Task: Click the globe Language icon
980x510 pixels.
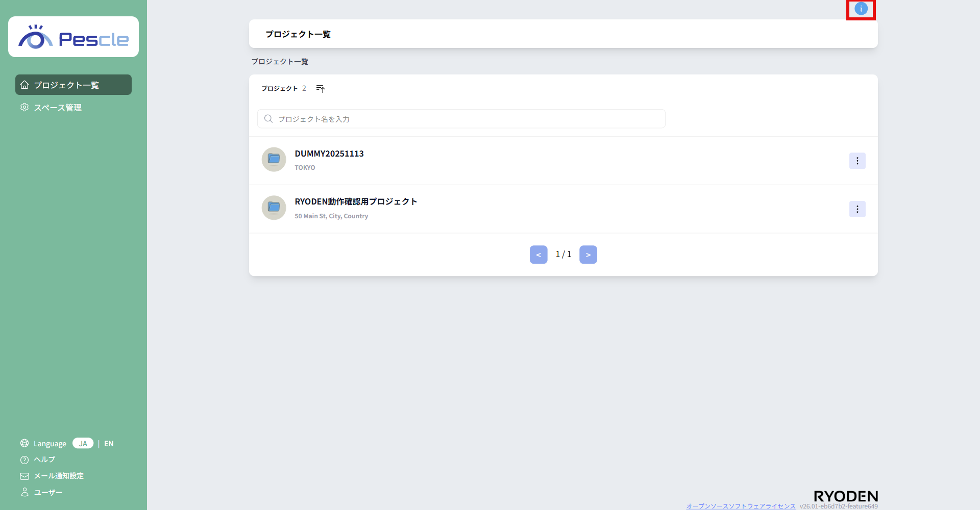Action: 24,443
